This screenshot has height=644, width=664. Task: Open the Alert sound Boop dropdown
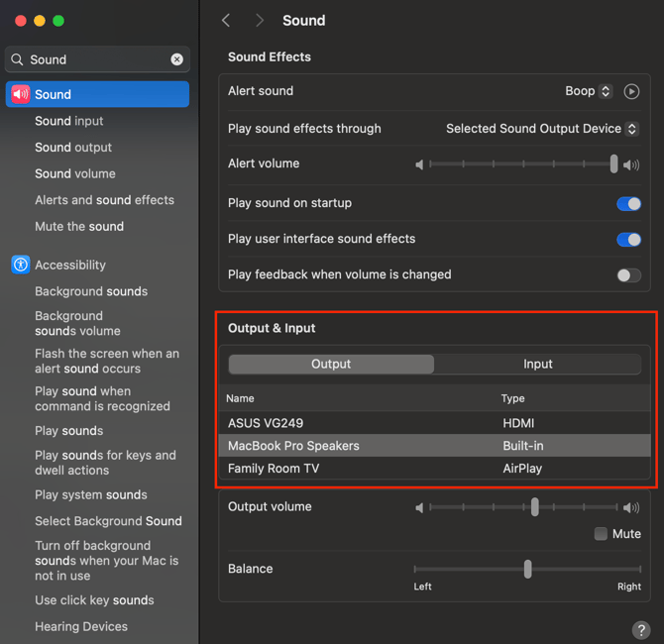coord(589,91)
